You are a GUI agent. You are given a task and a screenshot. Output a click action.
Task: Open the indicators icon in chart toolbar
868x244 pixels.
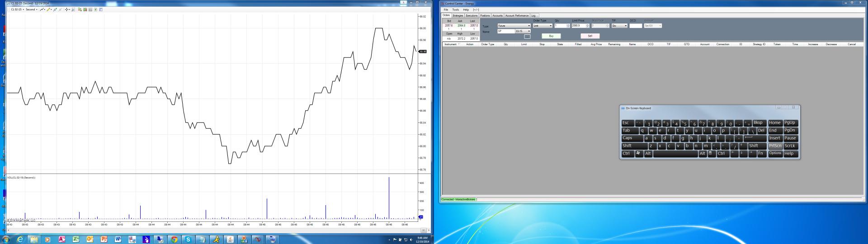[85, 9]
